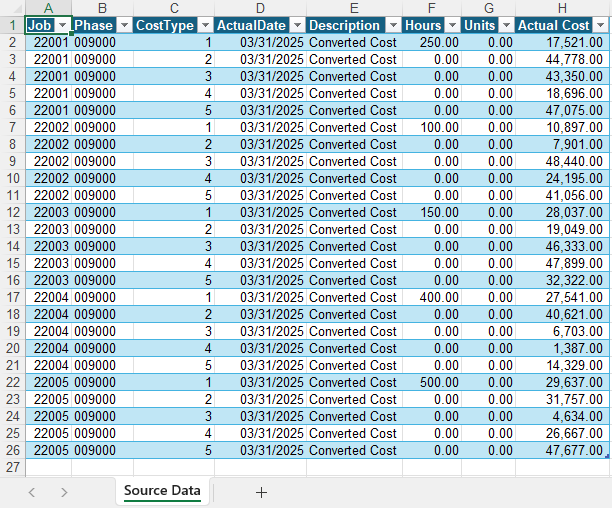Click the Hours cell showing 100.00

click(432, 127)
